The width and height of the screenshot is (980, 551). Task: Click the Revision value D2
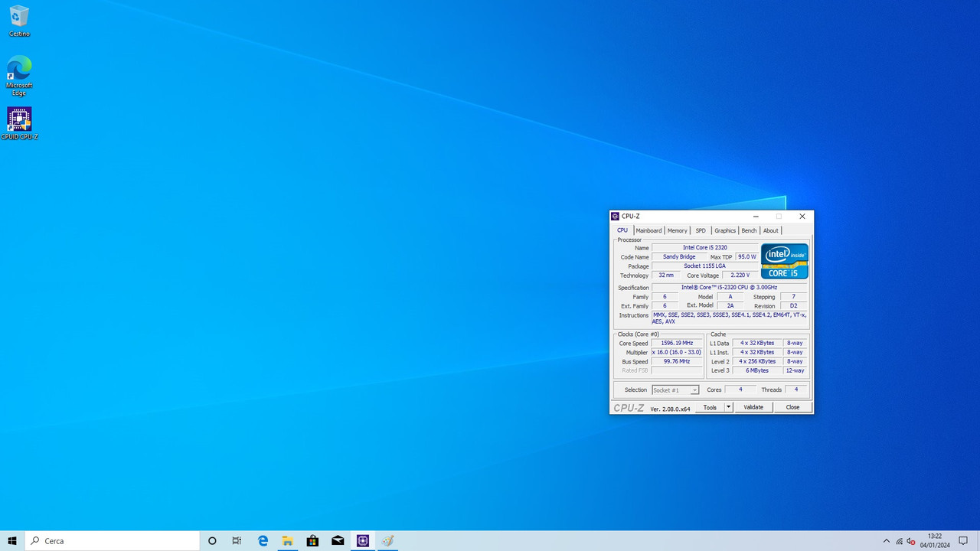(793, 305)
